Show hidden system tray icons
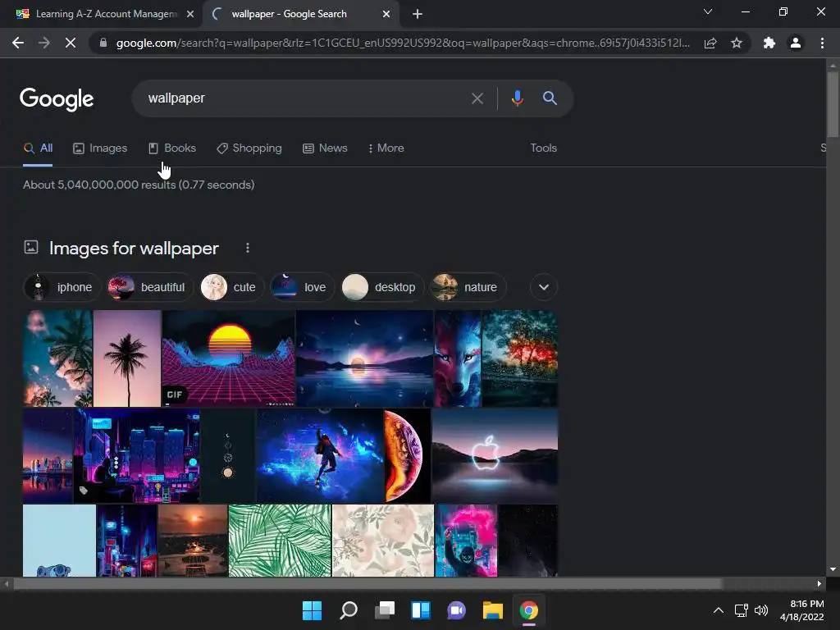Screen dimensions: 840x630 tap(719, 610)
